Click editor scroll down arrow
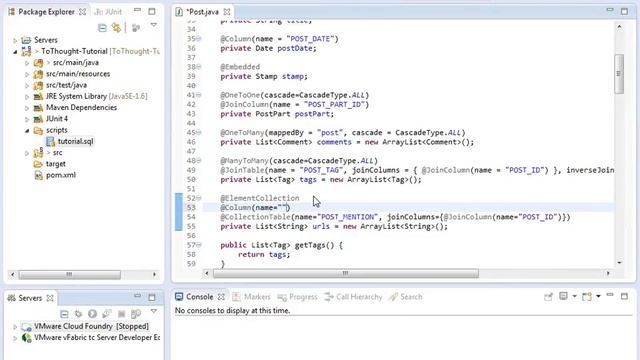Screen dimensions: 640x360 click(x=619, y=262)
